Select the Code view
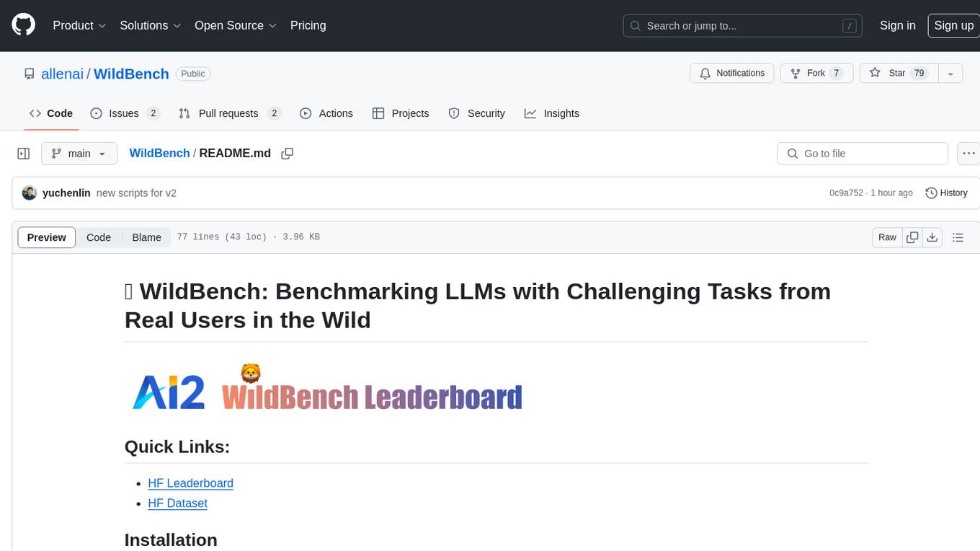The height and width of the screenshot is (551, 980). coord(99,237)
